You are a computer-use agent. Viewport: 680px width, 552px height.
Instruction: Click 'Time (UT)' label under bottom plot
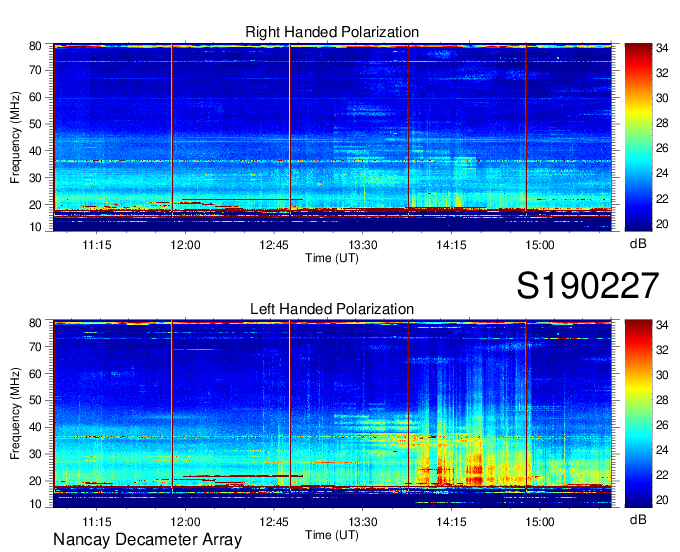[x=332, y=535]
